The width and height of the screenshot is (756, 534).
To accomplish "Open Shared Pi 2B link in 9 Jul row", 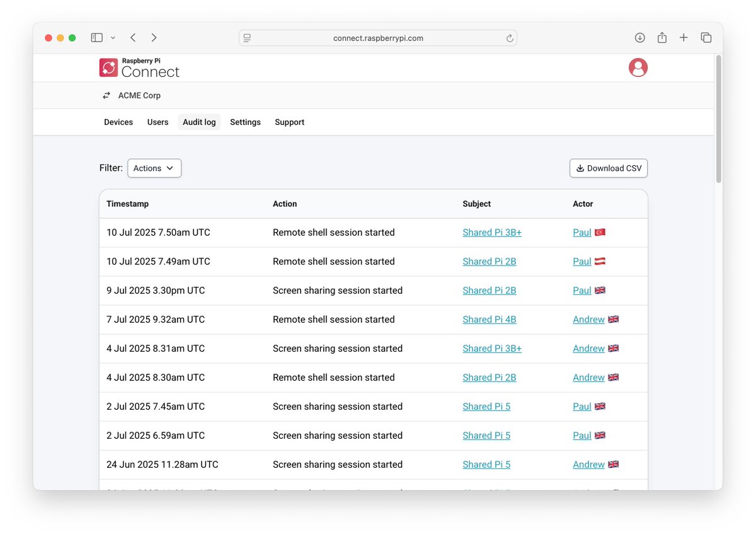I will 490,291.
